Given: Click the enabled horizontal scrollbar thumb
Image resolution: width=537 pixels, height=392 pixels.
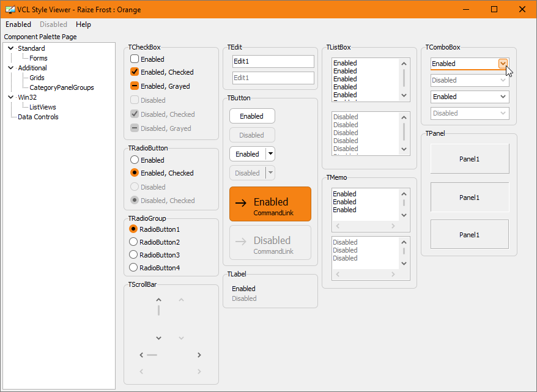Looking at the screenshot, I should pos(152,355).
